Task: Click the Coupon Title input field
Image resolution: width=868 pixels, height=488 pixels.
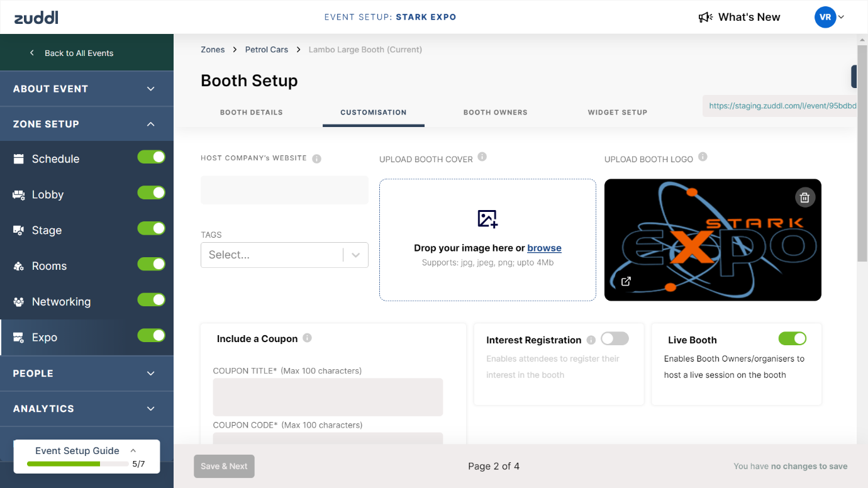Action: [328, 397]
